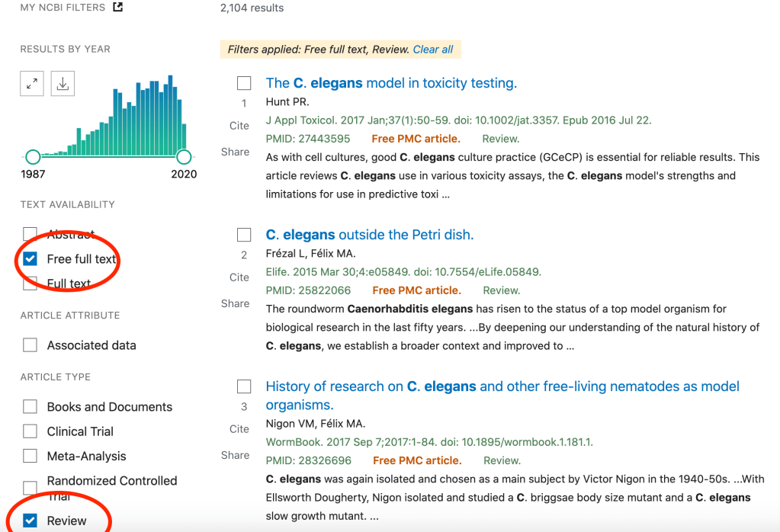Check the Meta-Analysis filter
780x532 pixels.
pos(30,456)
